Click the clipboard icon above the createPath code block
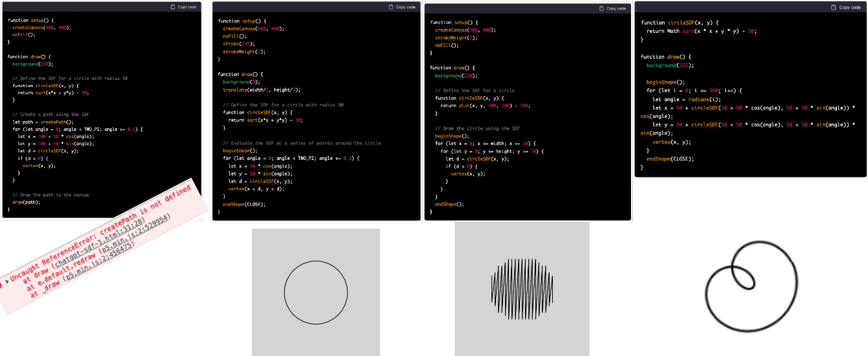868x356 pixels. tap(173, 7)
